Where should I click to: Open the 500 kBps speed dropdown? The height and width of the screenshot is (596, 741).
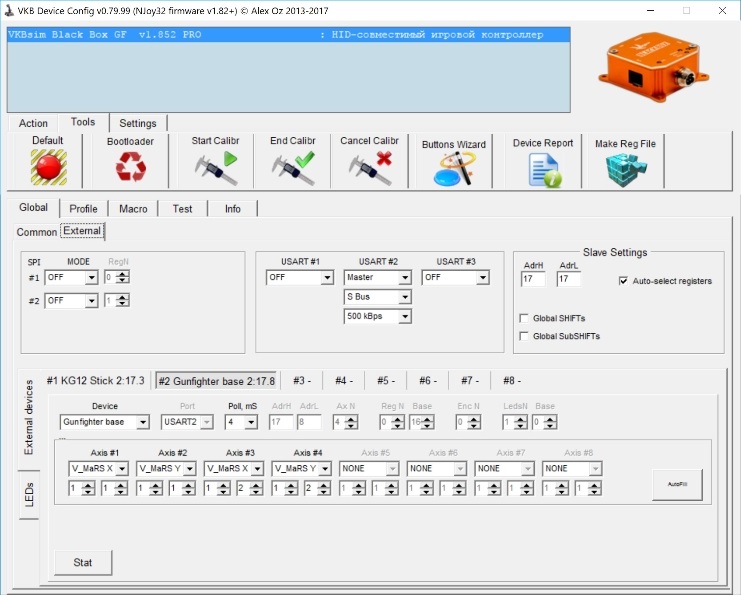378,316
